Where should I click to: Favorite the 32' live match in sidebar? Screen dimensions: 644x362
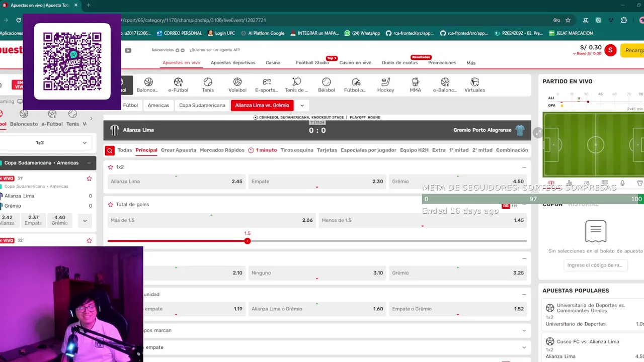click(89, 241)
